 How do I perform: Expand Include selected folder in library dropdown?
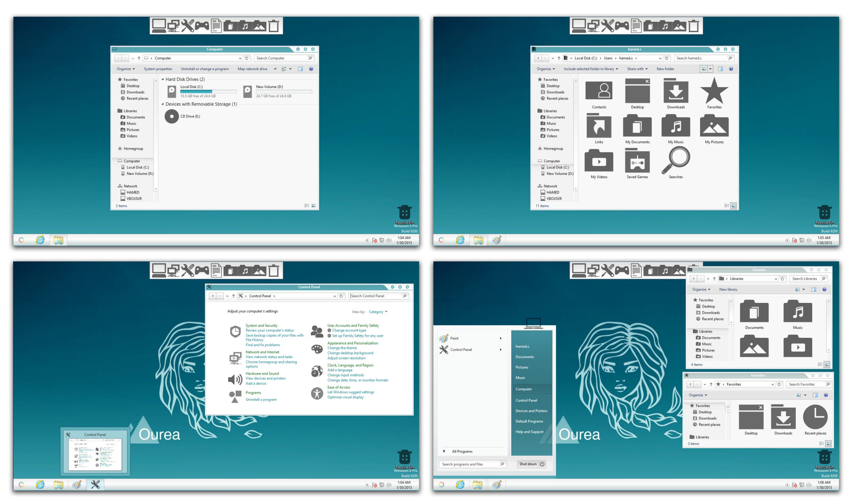coord(590,69)
